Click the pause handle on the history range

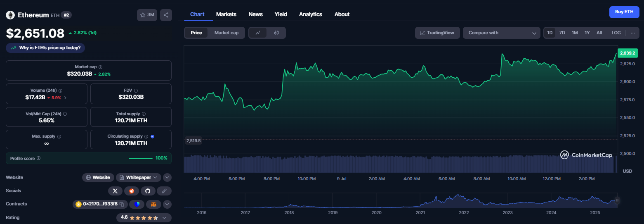pos(618,200)
